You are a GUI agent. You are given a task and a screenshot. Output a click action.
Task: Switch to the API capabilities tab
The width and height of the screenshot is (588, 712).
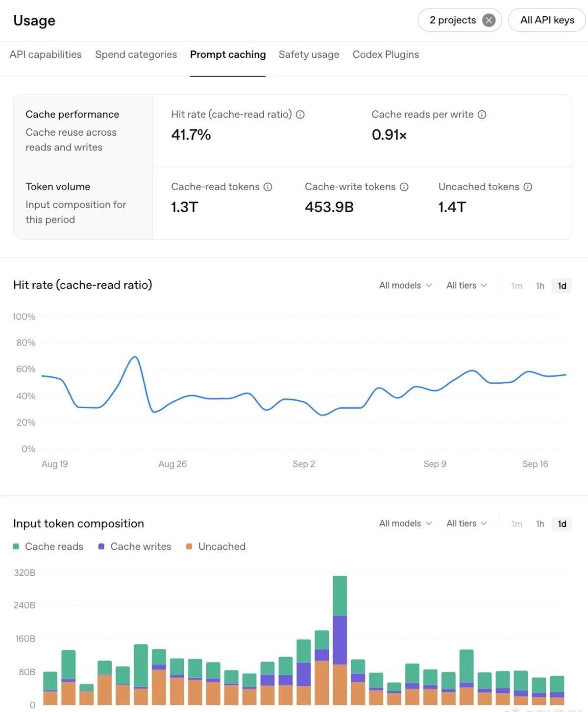tap(46, 54)
